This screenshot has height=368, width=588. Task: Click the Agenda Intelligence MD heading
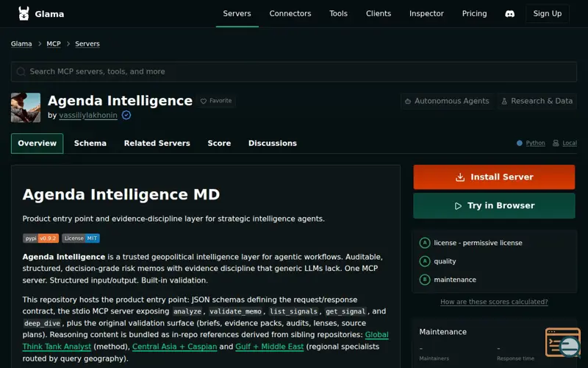coord(121,194)
